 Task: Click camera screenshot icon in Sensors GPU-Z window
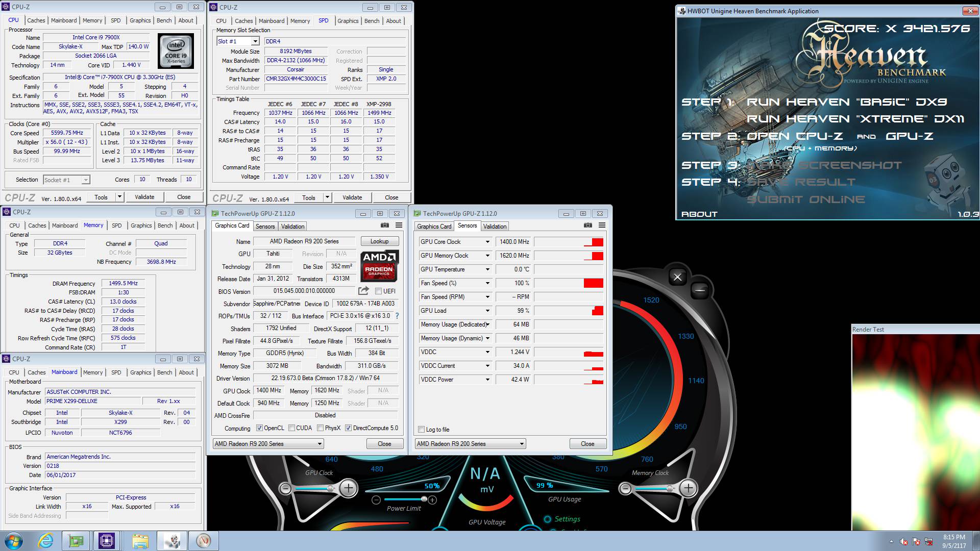pos(588,225)
